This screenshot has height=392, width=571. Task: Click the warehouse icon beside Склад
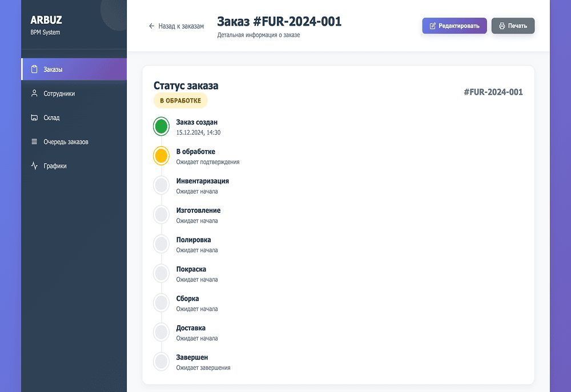click(34, 118)
